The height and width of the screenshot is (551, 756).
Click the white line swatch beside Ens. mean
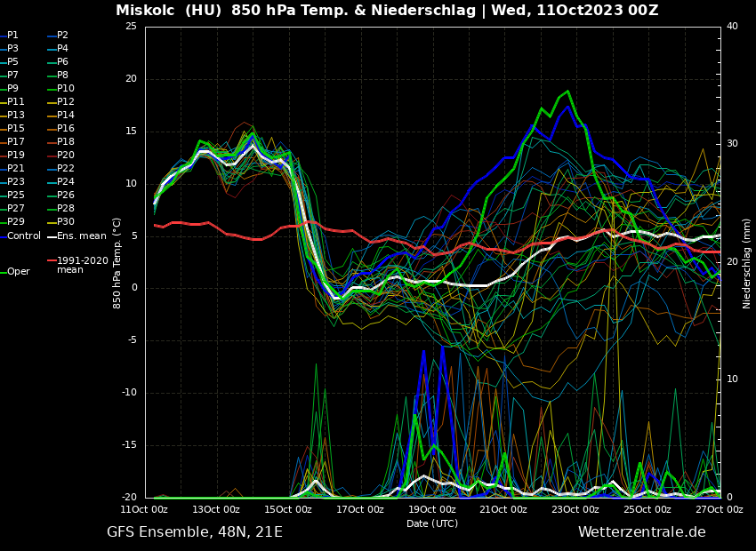point(52,236)
